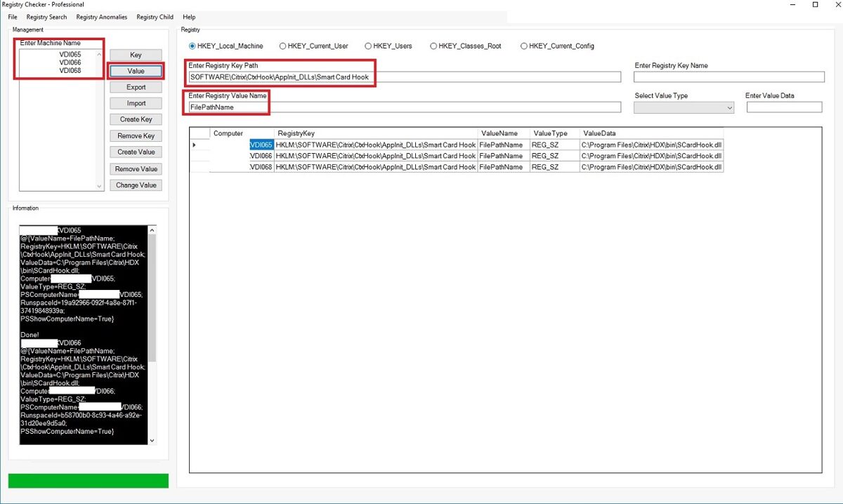Maximize the Registry Checker window
This screenshot has height=504, width=843.
(815, 4)
